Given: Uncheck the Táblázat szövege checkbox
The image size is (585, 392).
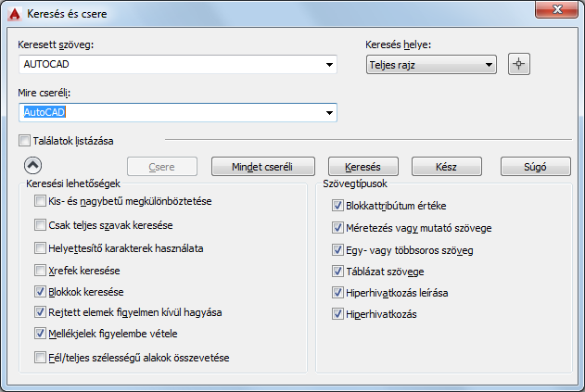Looking at the screenshot, I should pos(337,272).
